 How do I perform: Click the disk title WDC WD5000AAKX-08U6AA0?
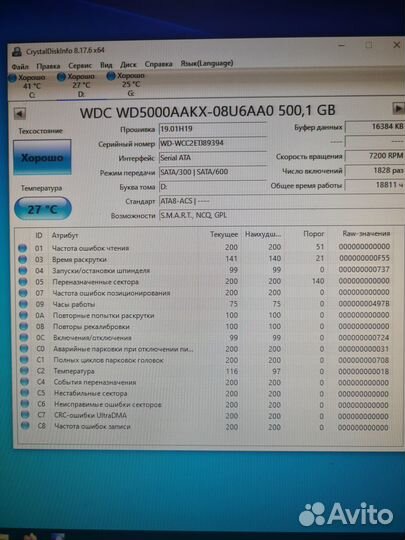point(177,112)
